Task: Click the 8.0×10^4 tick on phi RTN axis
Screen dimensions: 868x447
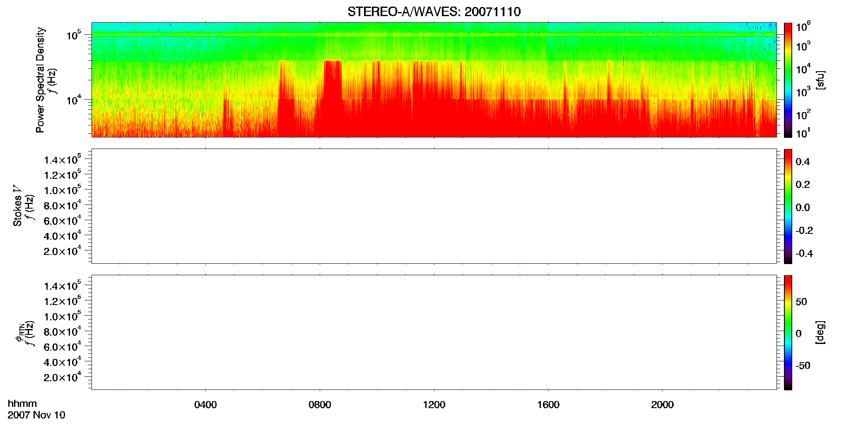Action: click(x=63, y=331)
